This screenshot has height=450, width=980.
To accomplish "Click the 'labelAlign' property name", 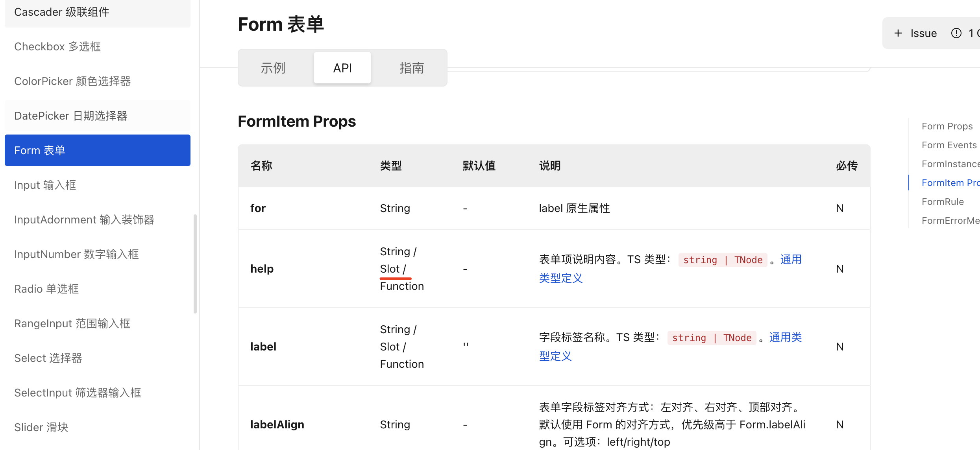I will pos(277,424).
